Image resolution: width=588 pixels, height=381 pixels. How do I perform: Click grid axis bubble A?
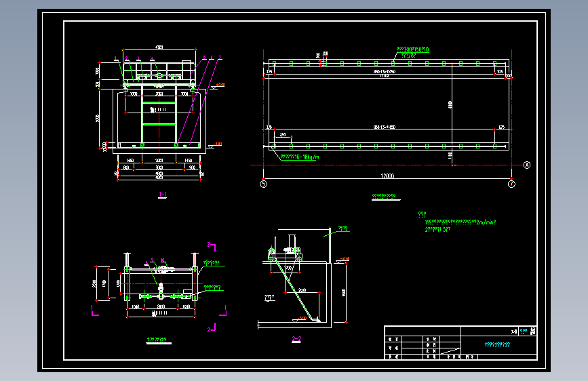[527, 165]
